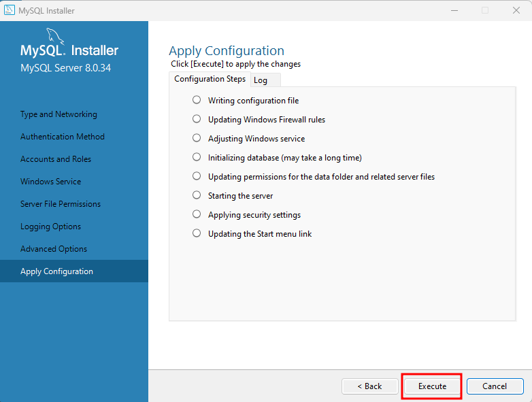
Task: Click the Execute button
Action: click(432, 386)
